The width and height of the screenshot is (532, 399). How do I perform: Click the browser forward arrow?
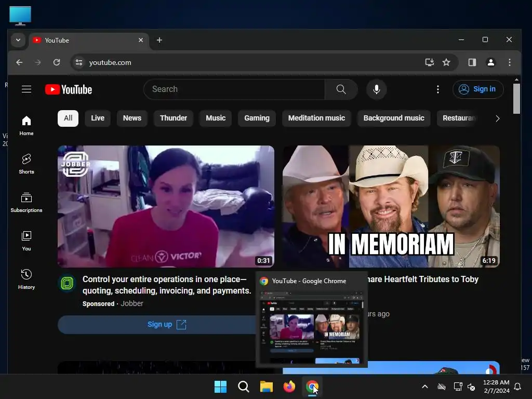point(37,62)
